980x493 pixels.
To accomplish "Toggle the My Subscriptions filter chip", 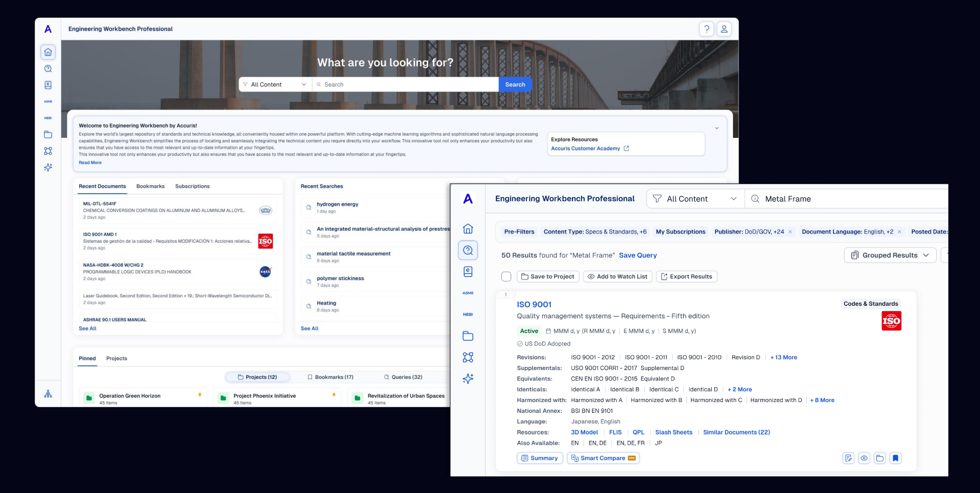I will [681, 232].
